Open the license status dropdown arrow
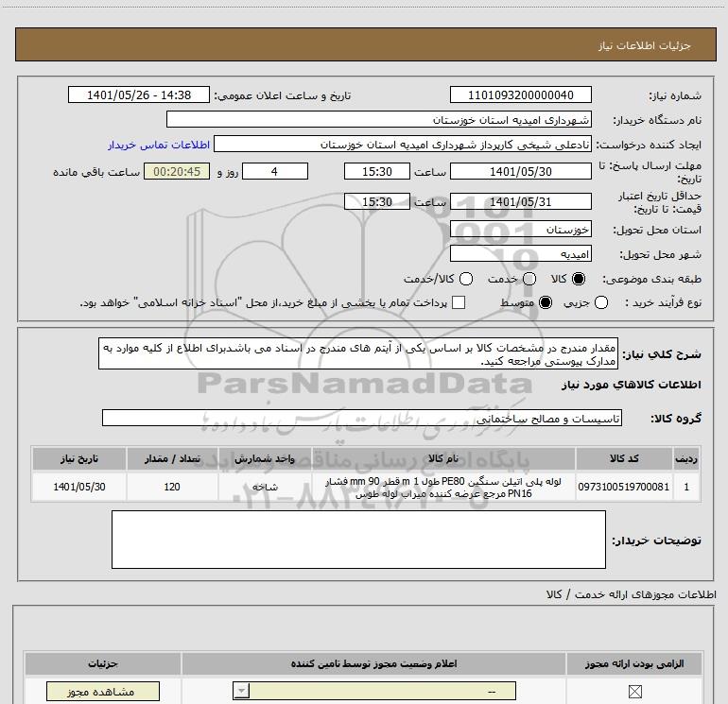 point(241,691)
